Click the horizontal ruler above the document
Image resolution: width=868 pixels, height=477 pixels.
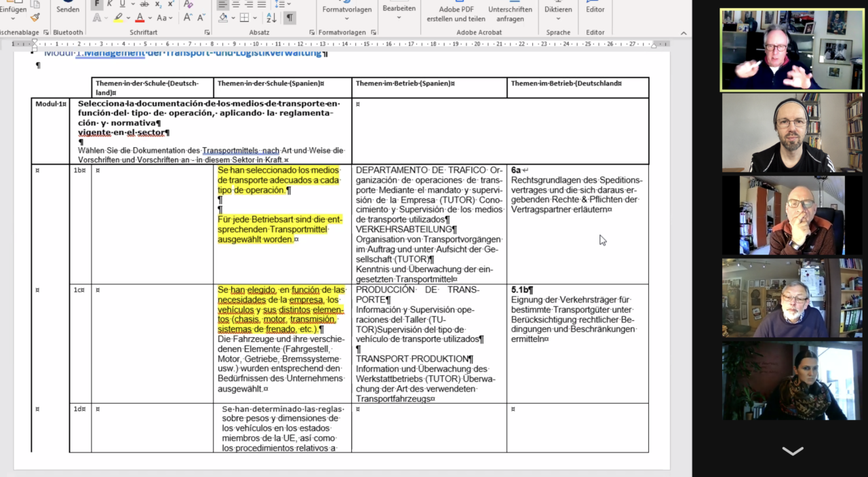click(340, 43)
